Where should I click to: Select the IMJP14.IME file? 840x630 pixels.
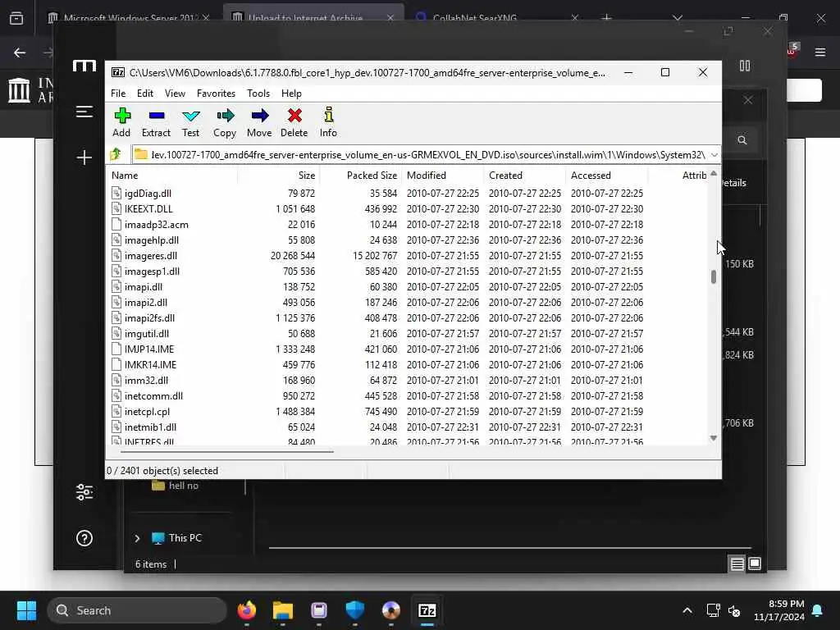pos(149,349)
